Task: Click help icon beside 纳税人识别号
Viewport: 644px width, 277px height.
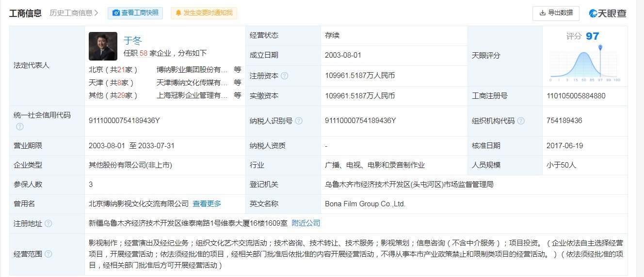Action: [299, 121]
